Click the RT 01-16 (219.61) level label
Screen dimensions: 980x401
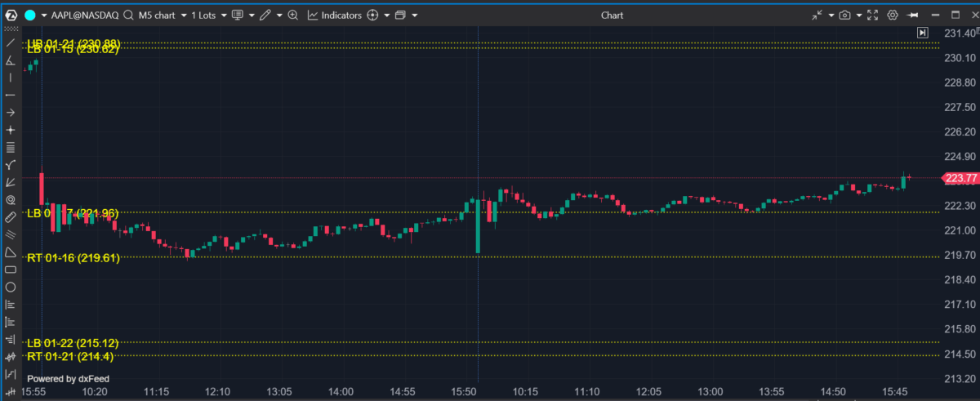pyautogui.click(x=73, y=257)
